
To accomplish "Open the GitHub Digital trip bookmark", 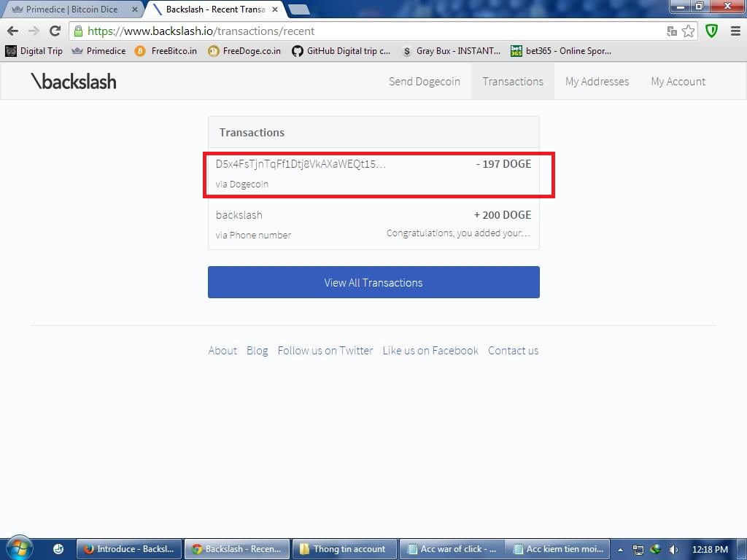I will [x=341, y=51].
